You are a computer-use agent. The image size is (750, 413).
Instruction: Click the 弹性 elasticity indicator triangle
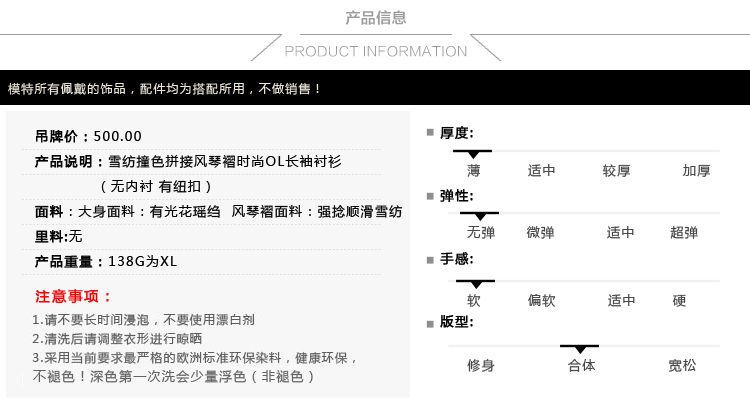point(480,216)
